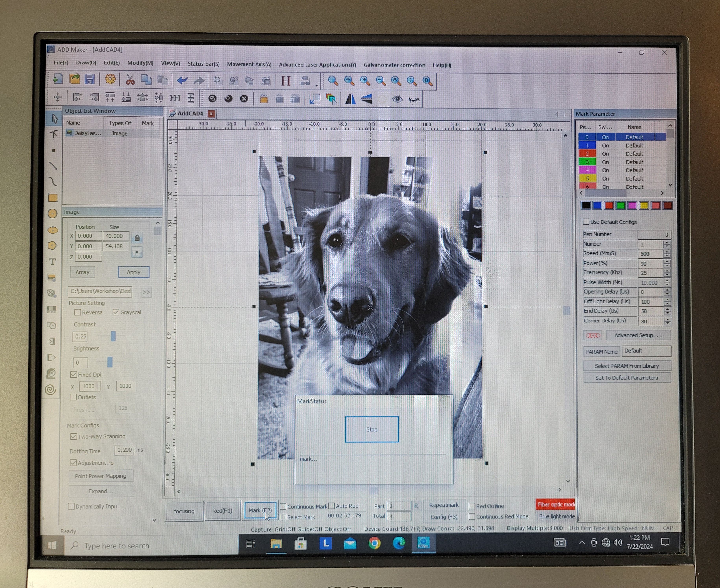Expand the image file path >> button
The height and width of the screenshot is (588, 720).
[146, 292]
